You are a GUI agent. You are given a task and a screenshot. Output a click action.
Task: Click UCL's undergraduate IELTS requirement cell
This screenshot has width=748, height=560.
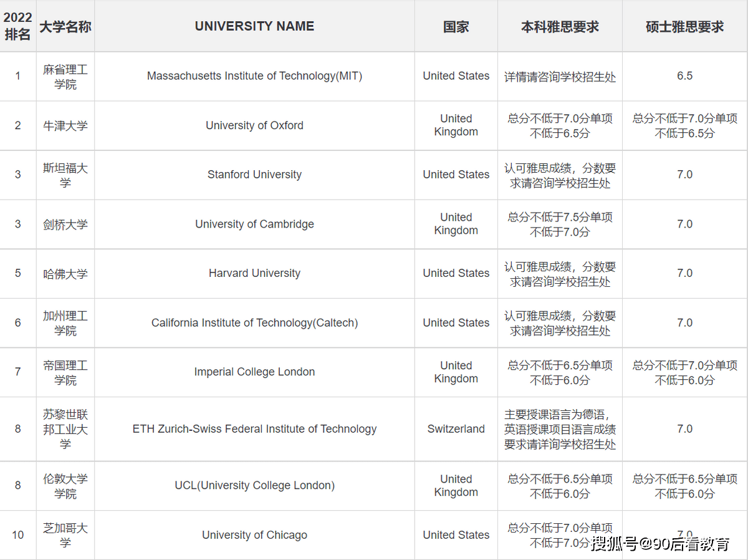point(560,486)
